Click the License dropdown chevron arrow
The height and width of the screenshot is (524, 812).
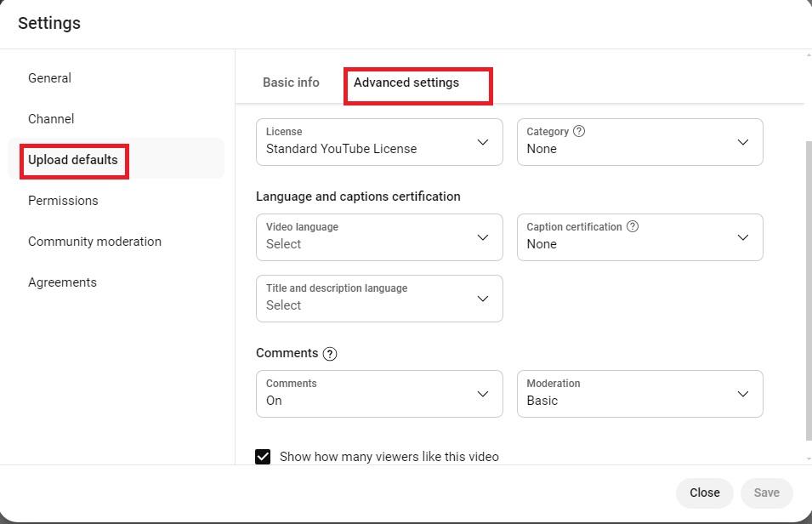point(483,142)
